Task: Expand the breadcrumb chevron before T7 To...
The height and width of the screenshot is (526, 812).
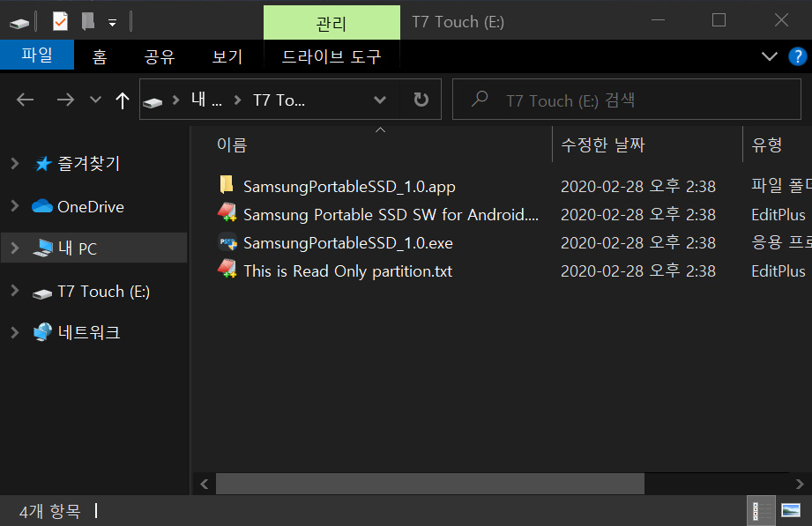Action: [238, 100]
